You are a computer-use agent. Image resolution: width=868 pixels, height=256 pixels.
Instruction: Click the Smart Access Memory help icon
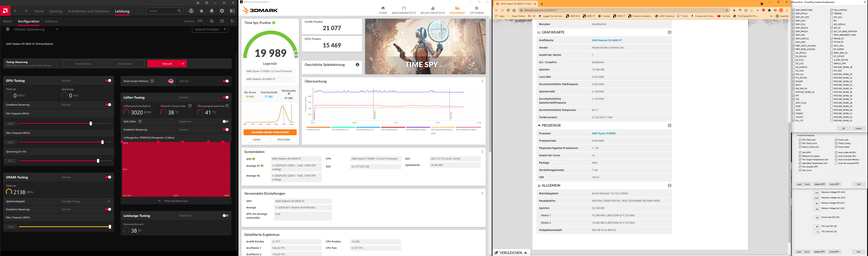click(x=152, y=81)
